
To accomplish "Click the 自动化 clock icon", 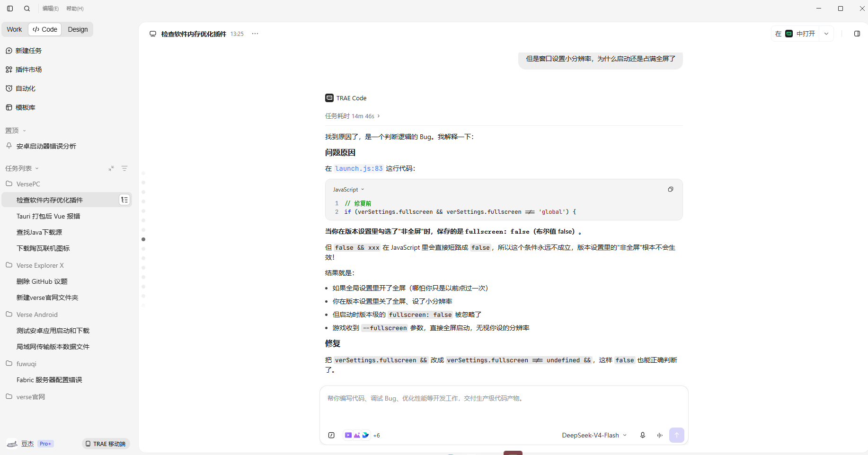I will (9, 88).
